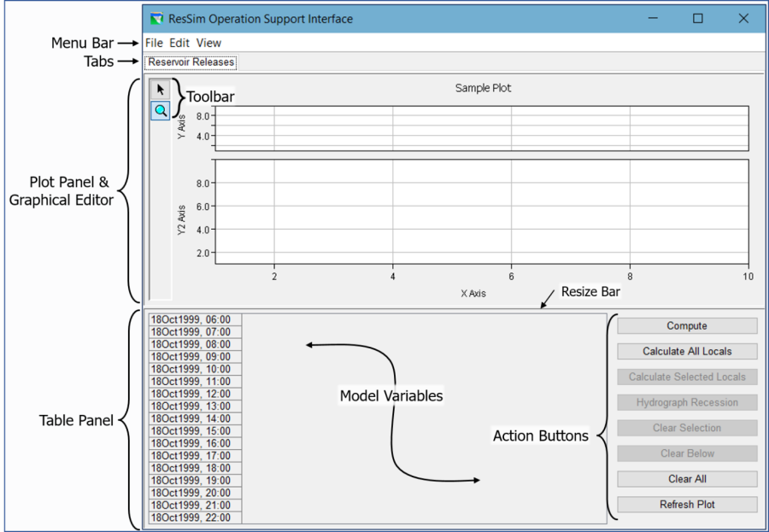Click the Sample Plot title
The height and width of the screenshot is (532, 769).
(x=483, y=88)
